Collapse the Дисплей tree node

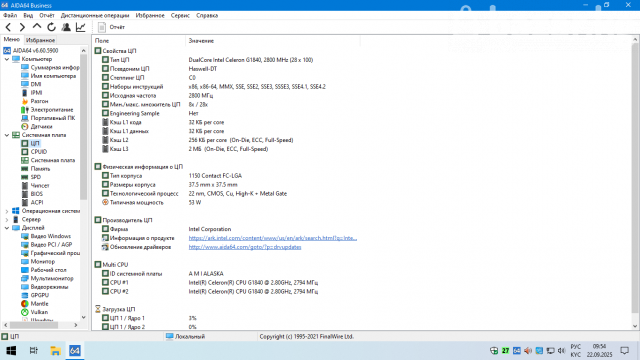point(7,228)
